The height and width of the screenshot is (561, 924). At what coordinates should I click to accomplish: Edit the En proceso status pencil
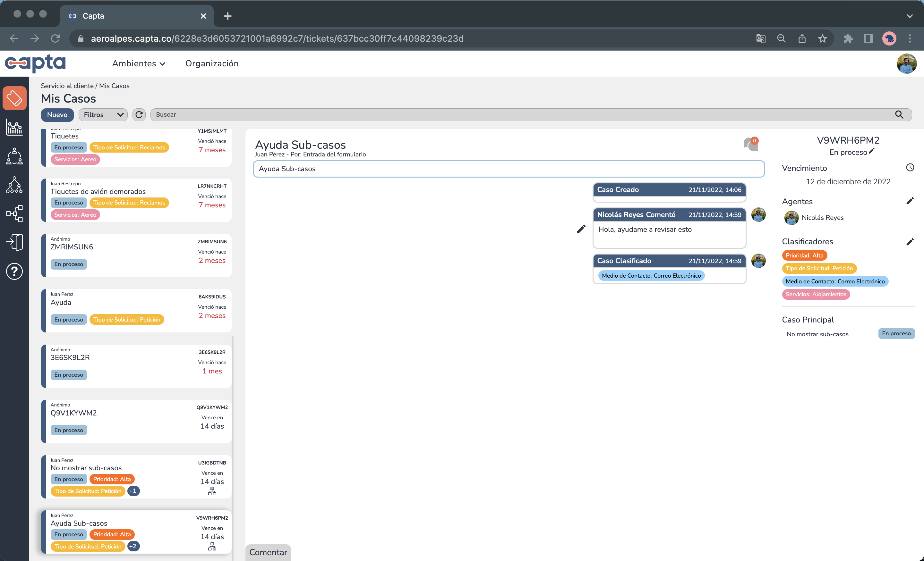click(872, 151)
